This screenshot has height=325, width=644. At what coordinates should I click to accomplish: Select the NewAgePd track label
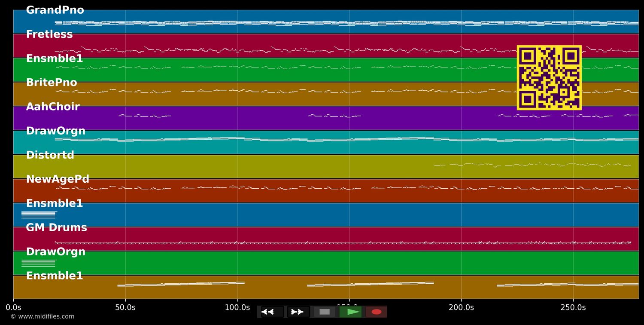coord(58,179)
